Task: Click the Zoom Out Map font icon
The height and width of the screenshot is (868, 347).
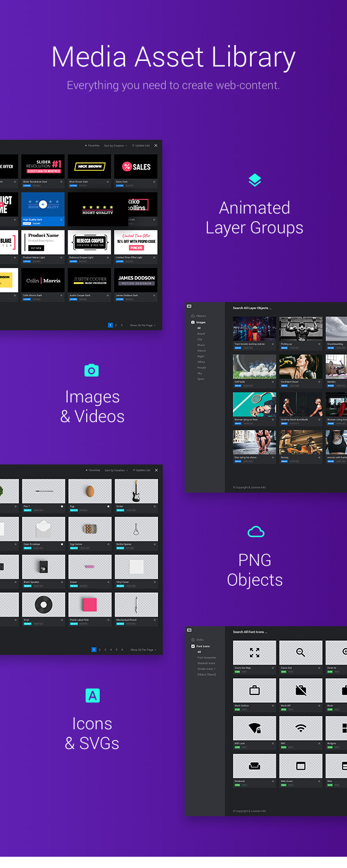Action: [x=255, y=652]
